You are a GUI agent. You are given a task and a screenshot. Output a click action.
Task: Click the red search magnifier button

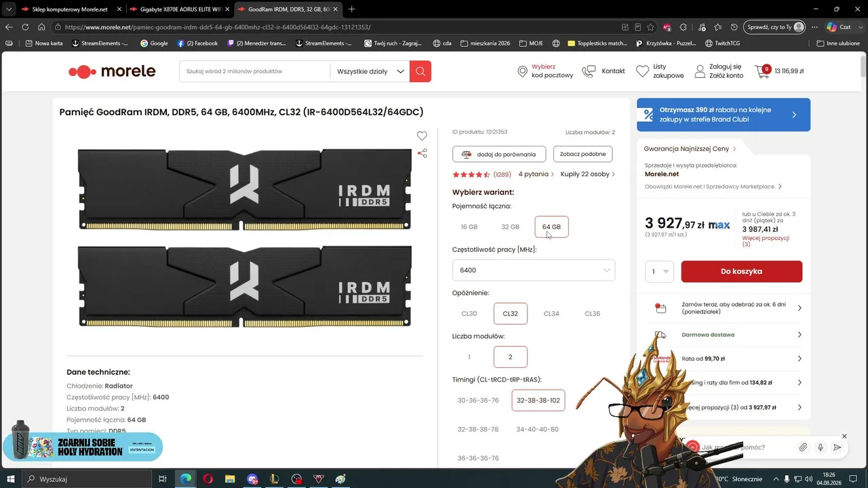[x=420, y=71]
